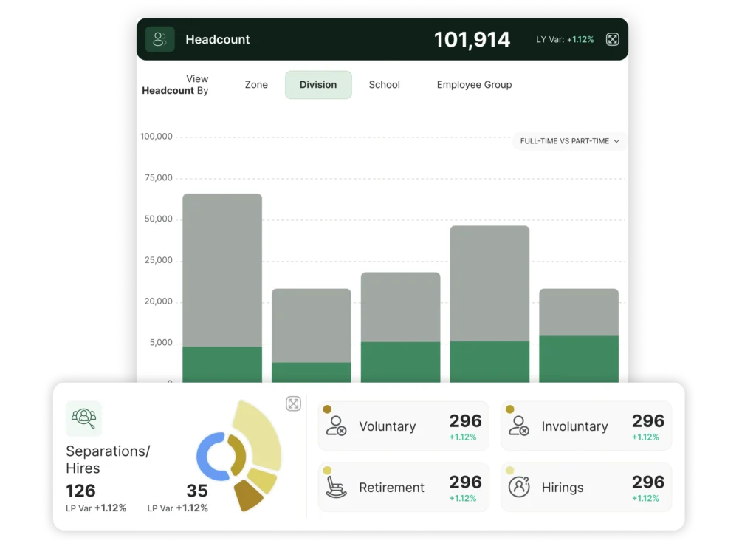
Task: Click the Voluntary separation person icon
Action: click(336, 426)
